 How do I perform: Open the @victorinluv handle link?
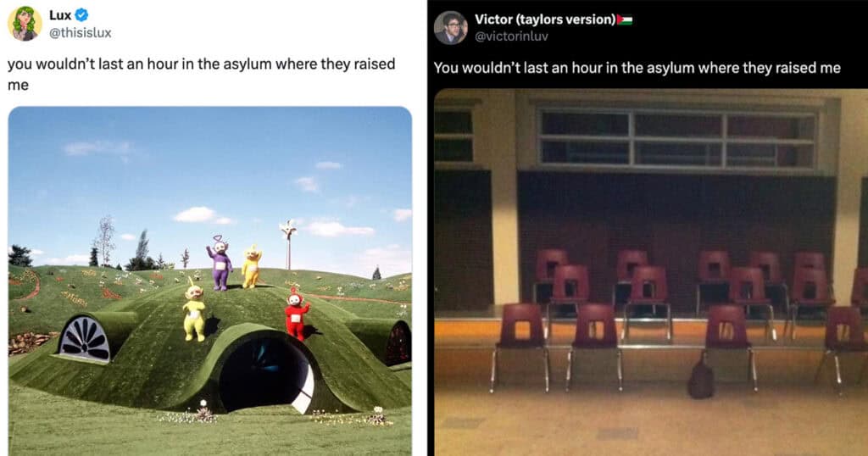(511, 36)
